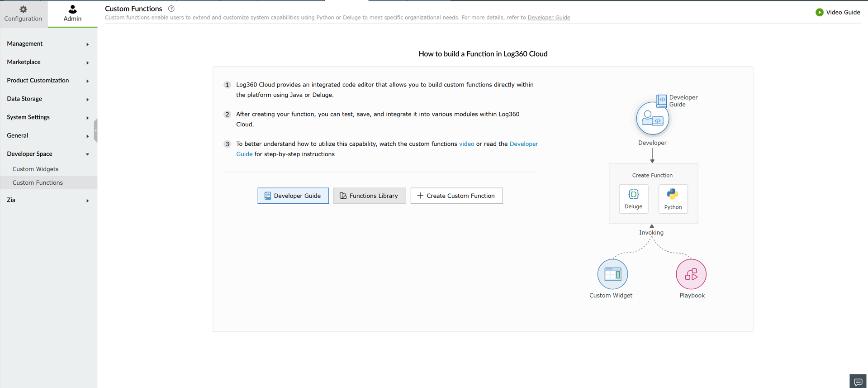Click the Video Guide label at top right
The image size is (868, 388).
tap(843, 12)
